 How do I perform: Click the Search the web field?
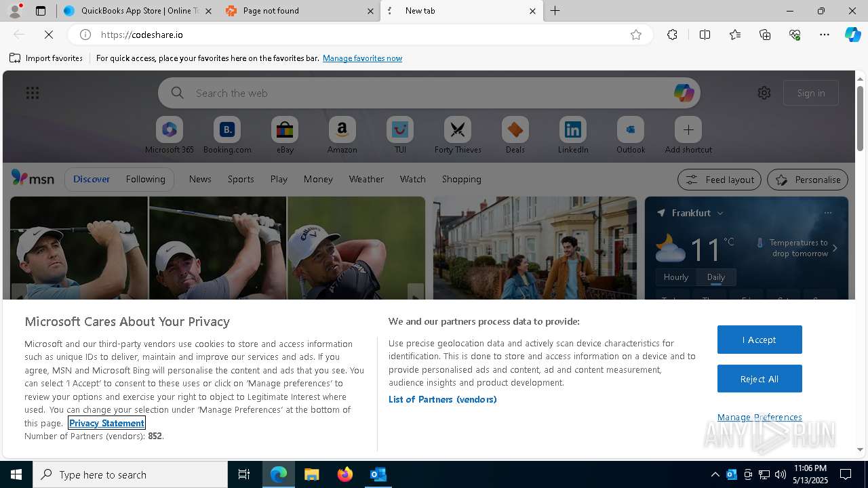[x=429, y=93]
